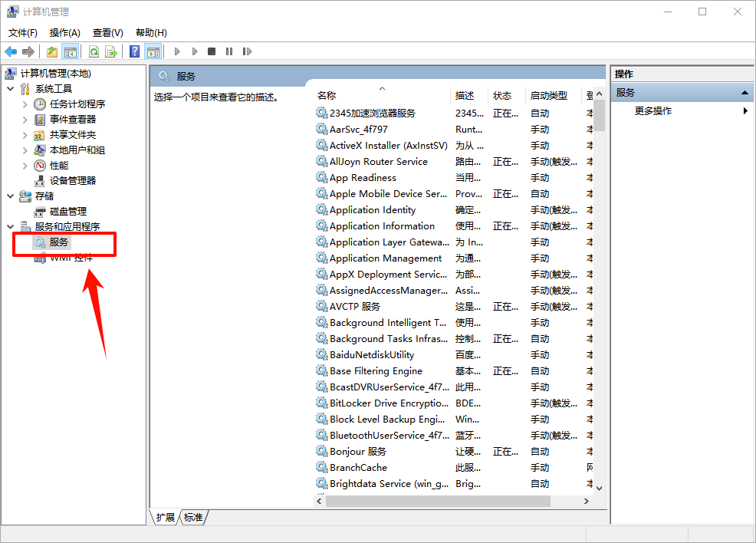Collapse the 服务 section in actions pane
This screenshot has width=756, height=543.
pyautogui.click(x=744, y=93)
